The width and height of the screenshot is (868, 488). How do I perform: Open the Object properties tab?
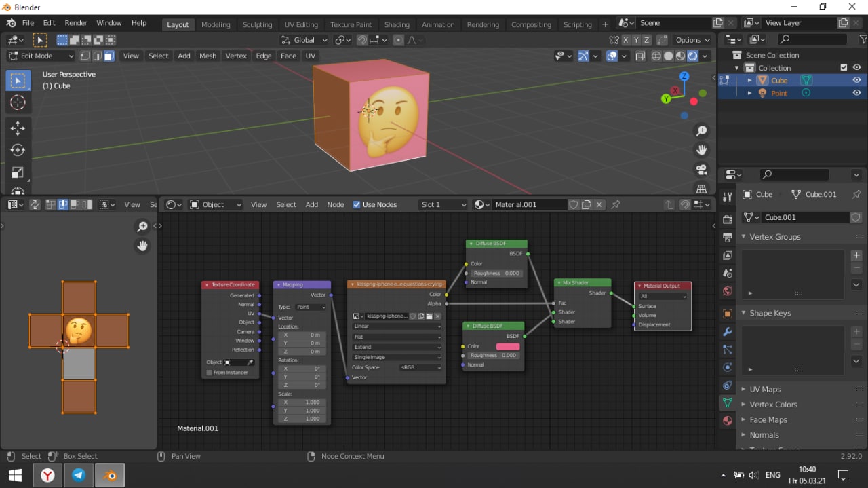tap(728, 314)
